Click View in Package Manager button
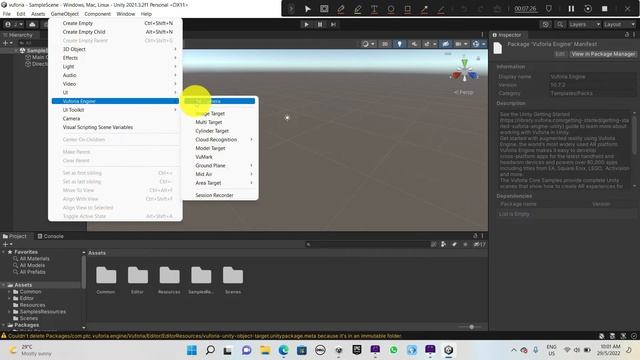 click(x=603, y=54)
